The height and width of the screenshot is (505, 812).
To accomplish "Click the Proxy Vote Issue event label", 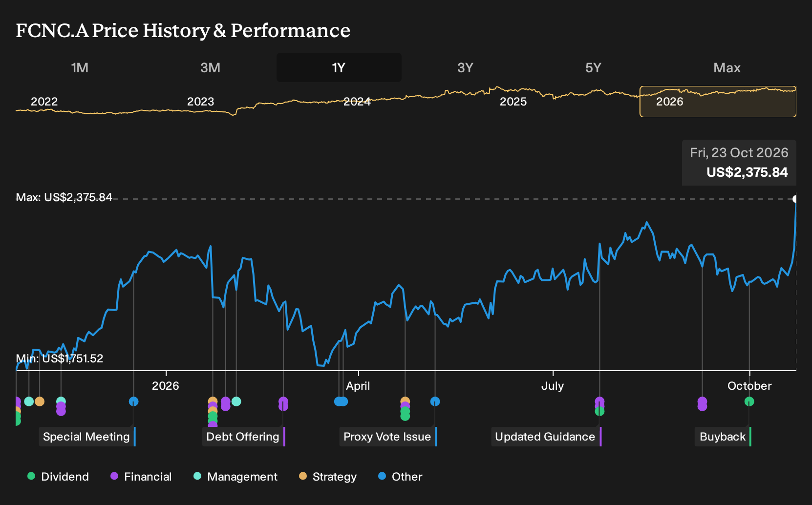I will pyautogui.click(x=387, y=437).
